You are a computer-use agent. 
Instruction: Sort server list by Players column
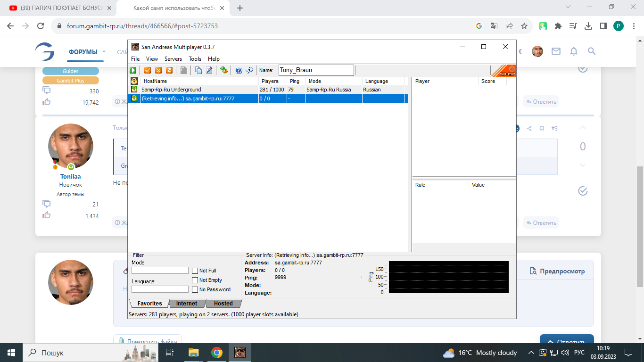272,81
